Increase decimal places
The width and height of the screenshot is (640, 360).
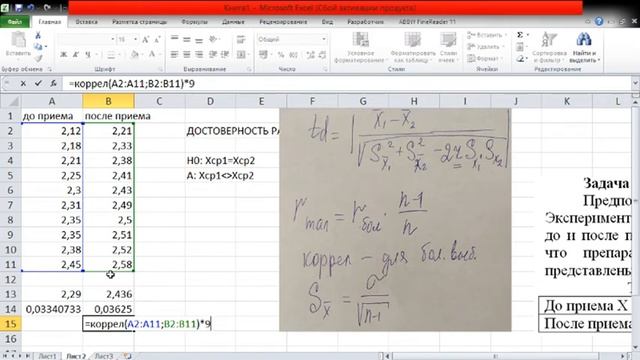coord(310,54)
